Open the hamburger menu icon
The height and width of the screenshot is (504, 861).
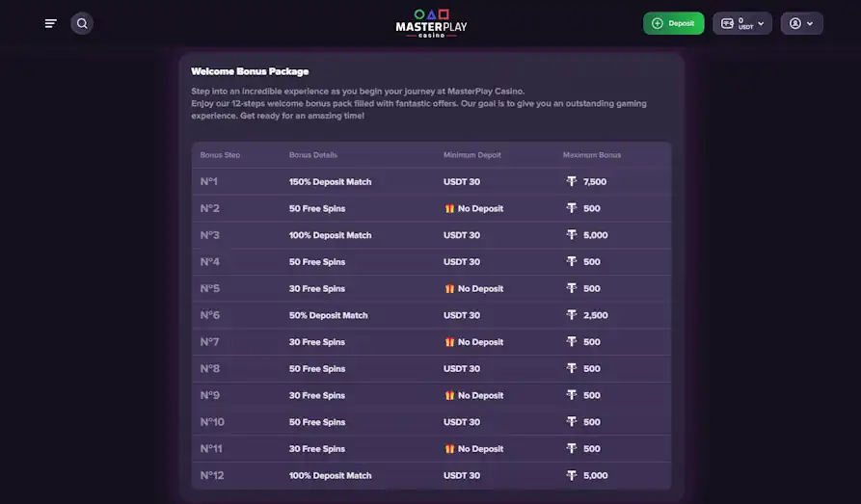pos(50,23)
